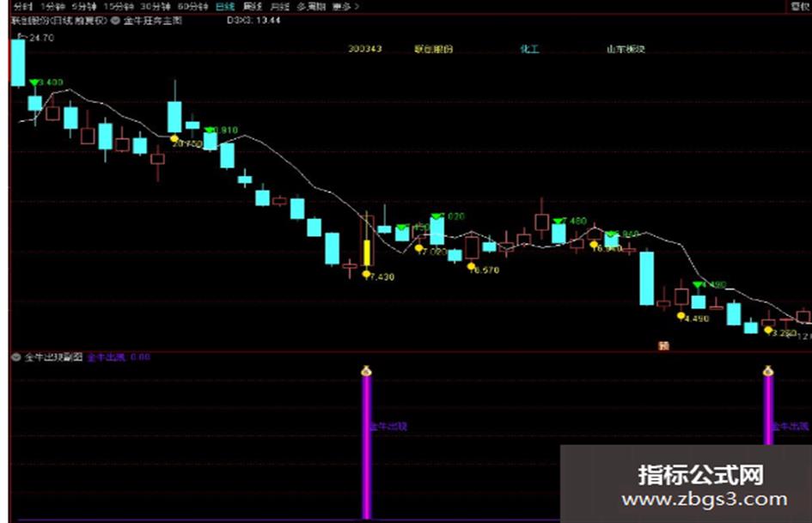Click the 金牛出现副图 indicator name
This screenshot has width=812, height=523.
(x=53, y=356)
